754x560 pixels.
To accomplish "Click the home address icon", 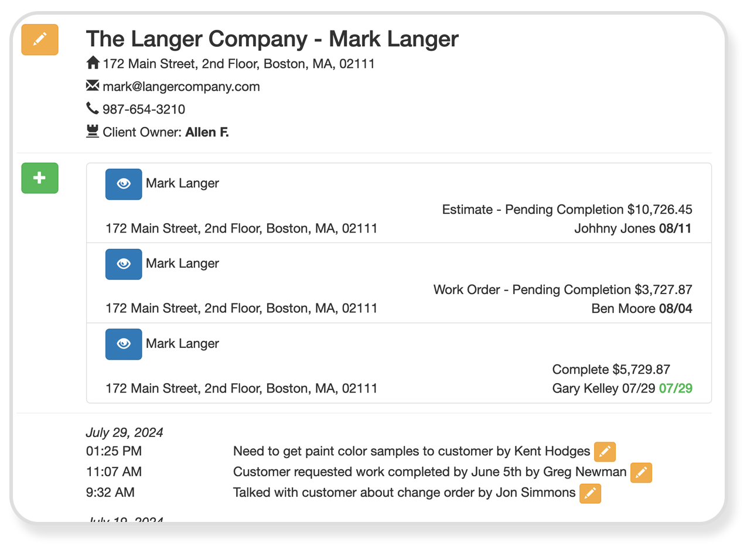I will pos(93,63).
